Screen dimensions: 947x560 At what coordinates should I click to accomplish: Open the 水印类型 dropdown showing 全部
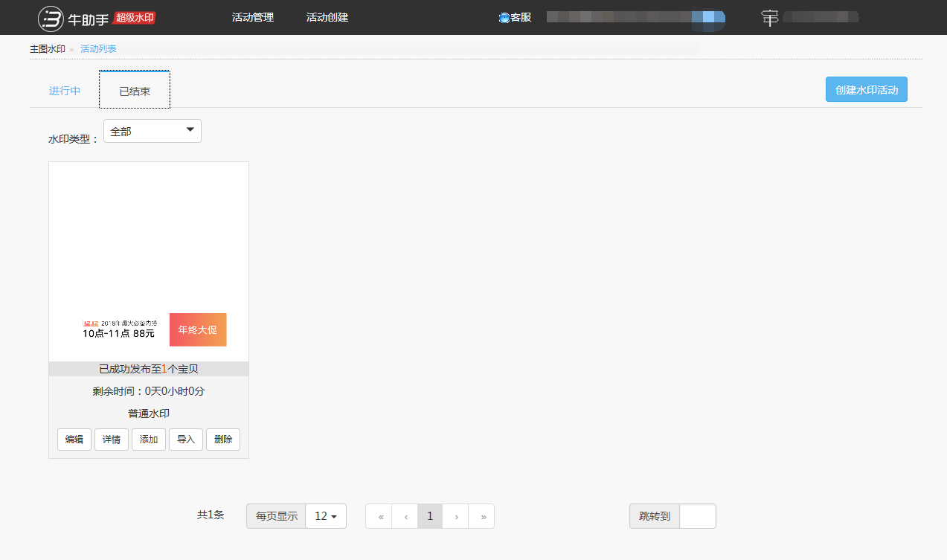[153, 131]
